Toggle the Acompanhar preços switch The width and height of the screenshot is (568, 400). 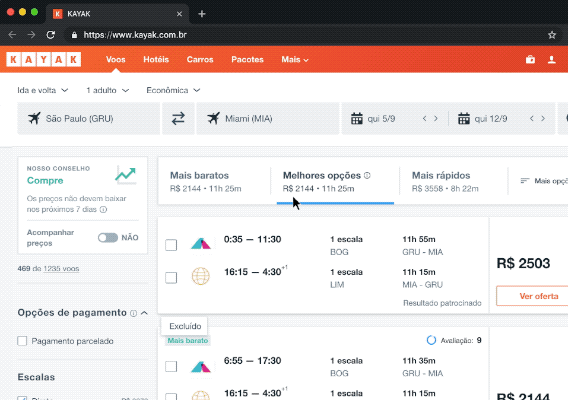[x=108, y=238]
